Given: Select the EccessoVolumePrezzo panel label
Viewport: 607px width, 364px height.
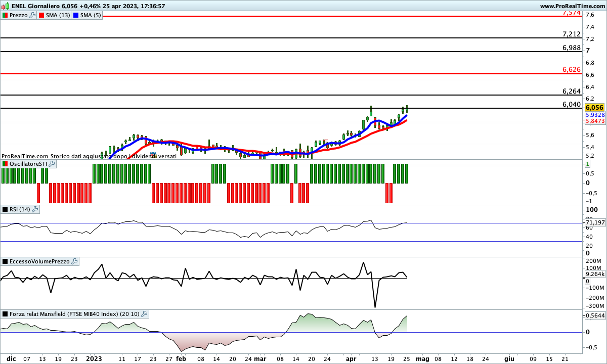Looking at the screenshot, I should 40,261.
